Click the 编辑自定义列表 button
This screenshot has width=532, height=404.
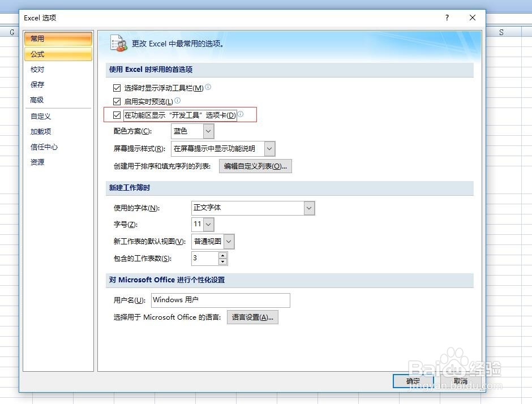click(255, 166)
